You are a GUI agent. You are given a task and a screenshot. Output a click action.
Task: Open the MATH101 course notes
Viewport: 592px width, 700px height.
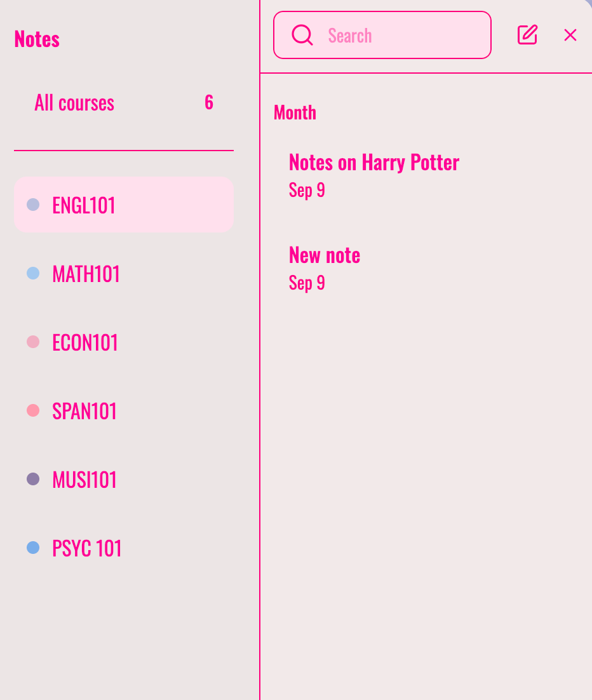click(124, 273)
